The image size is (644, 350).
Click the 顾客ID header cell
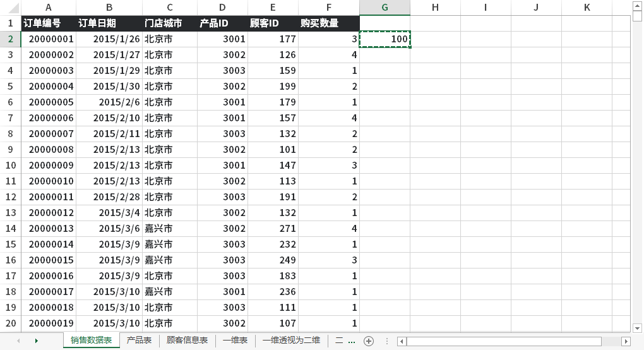[273, 23]
